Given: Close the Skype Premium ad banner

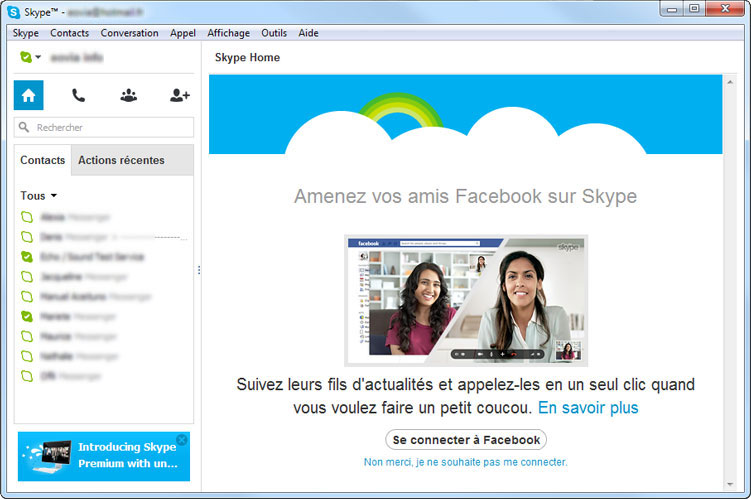Looking at the screenshot, I should point(182,440).
